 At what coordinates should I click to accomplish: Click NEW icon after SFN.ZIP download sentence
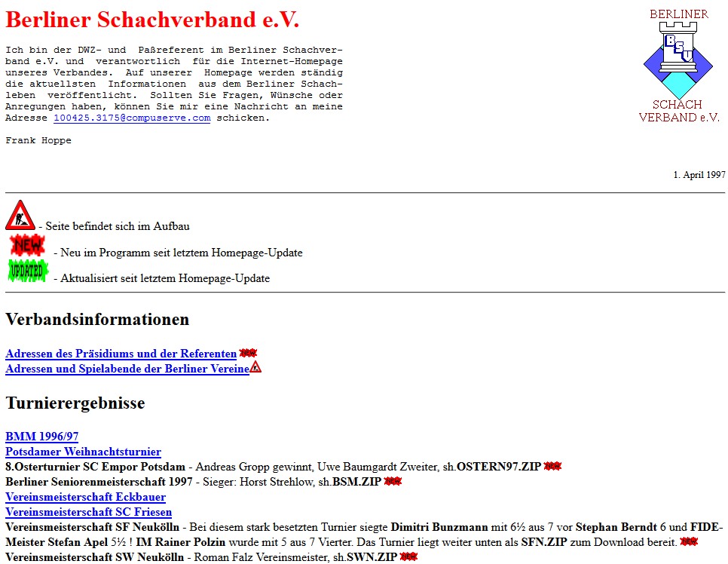[x=689, y=541]
